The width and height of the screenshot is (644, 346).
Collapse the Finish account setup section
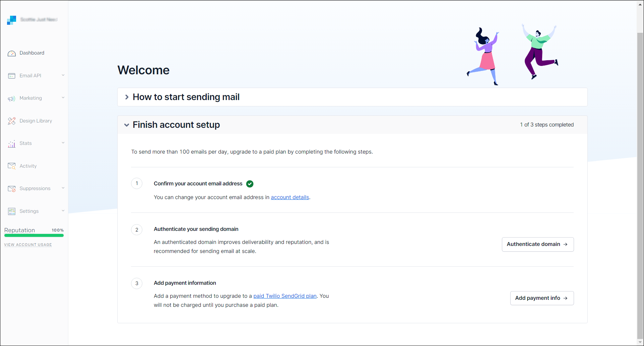tap(127, 125)
